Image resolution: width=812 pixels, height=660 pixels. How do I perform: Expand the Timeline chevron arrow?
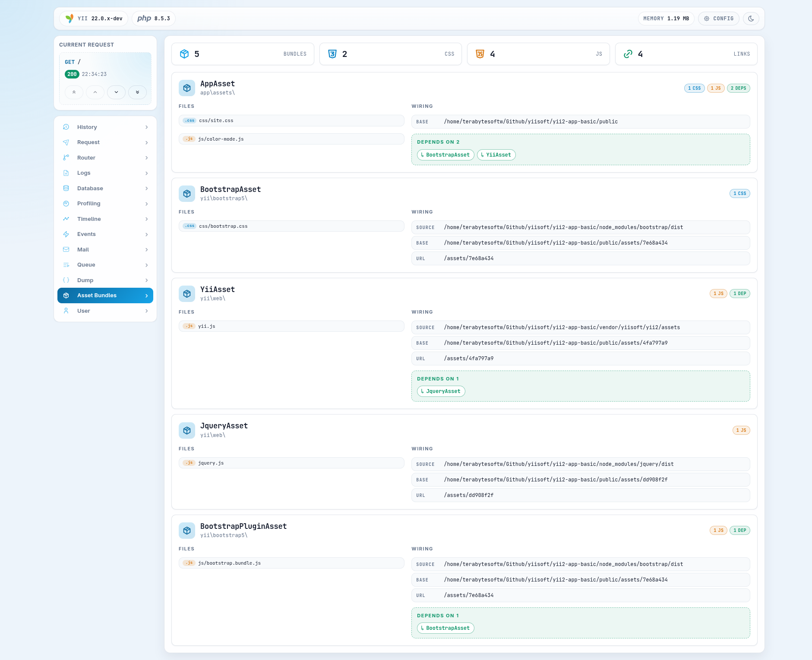(x=147, y=219)
